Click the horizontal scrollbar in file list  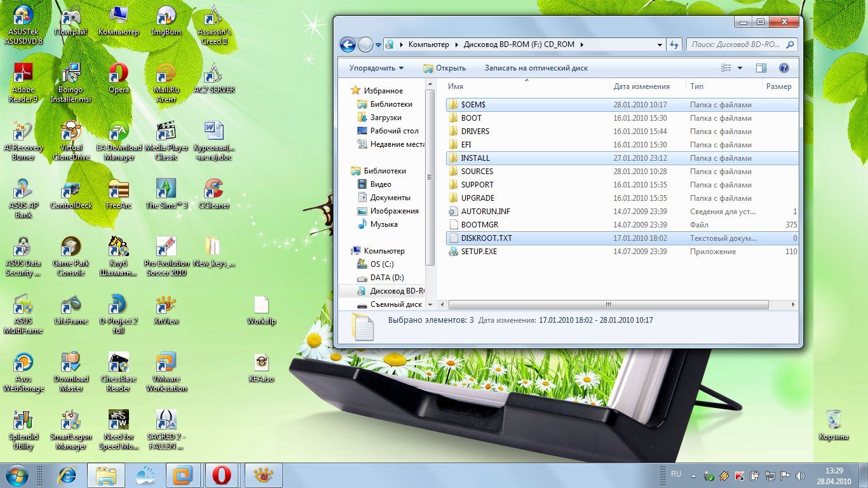pyautogui.click(x=608, y=305)
